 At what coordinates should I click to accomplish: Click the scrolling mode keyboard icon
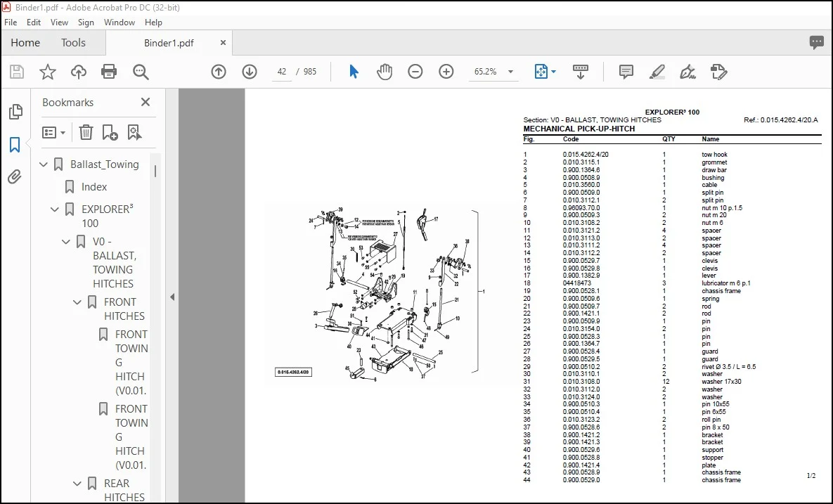(580, 72)
